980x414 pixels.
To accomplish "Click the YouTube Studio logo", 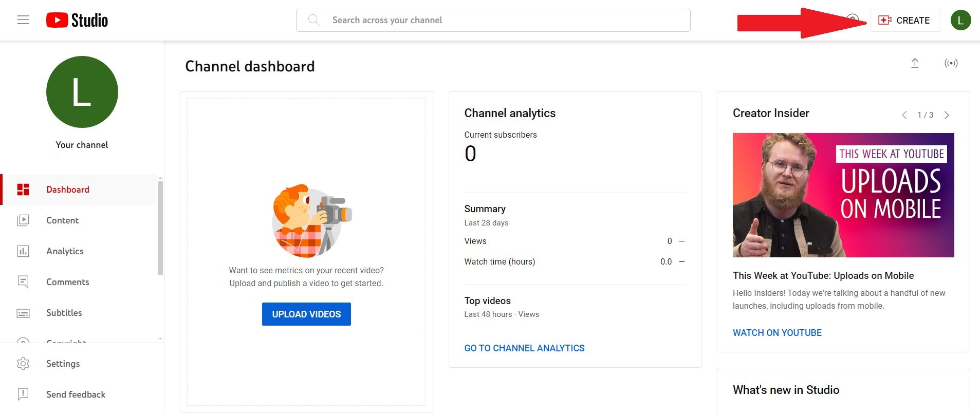I will click(77, 20).
